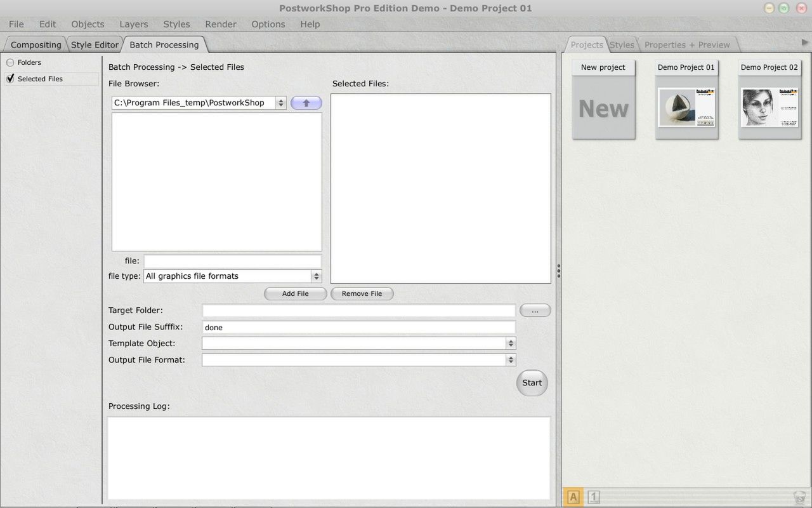Viewport: 812px width, 508px height.
Task: Open the file browser path dropdown
Action: point(280,103)
